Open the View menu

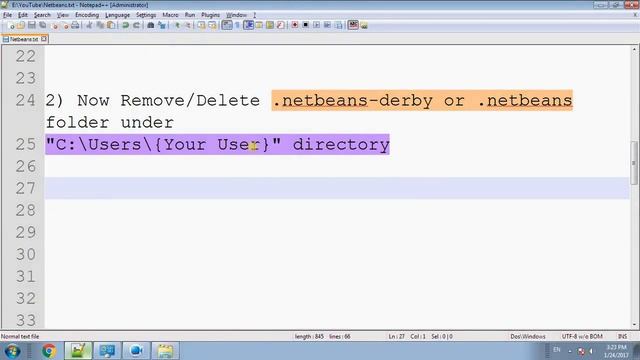pyautogui.click(x=62, y=15)
